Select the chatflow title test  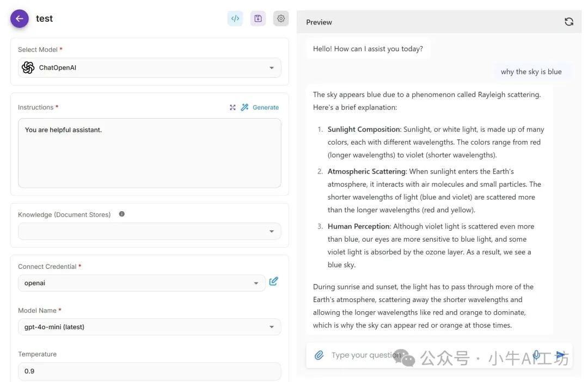click(x=44, y=18)
